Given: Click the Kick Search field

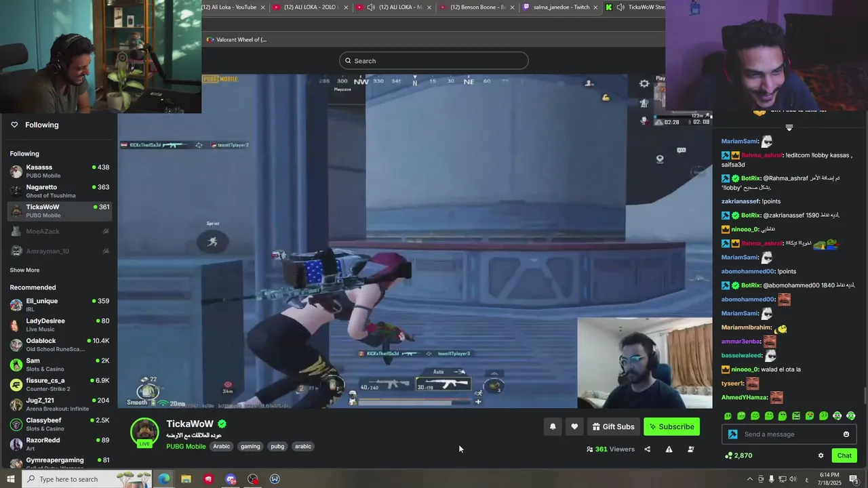Looking at the screenshot, I should click(434, 61).
